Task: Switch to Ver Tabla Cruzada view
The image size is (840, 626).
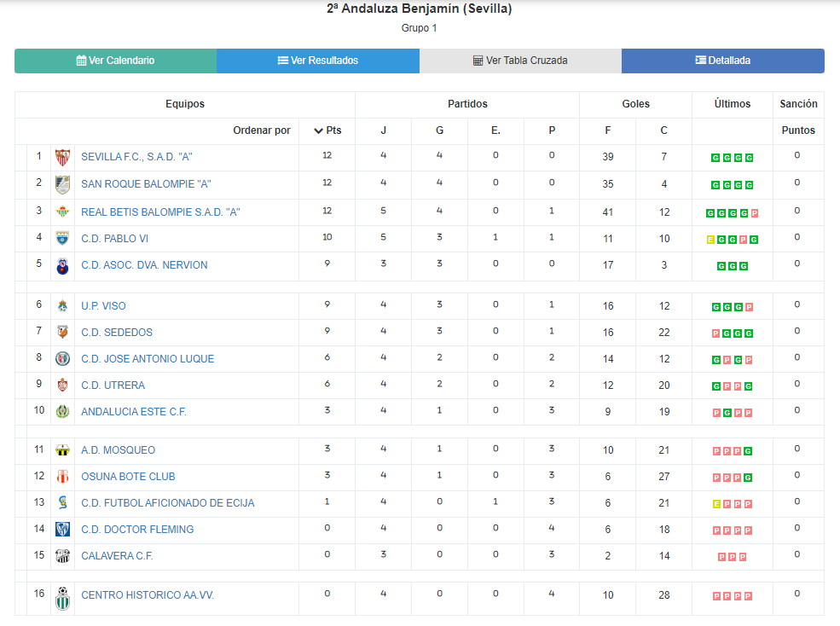Action: [520, 61]
